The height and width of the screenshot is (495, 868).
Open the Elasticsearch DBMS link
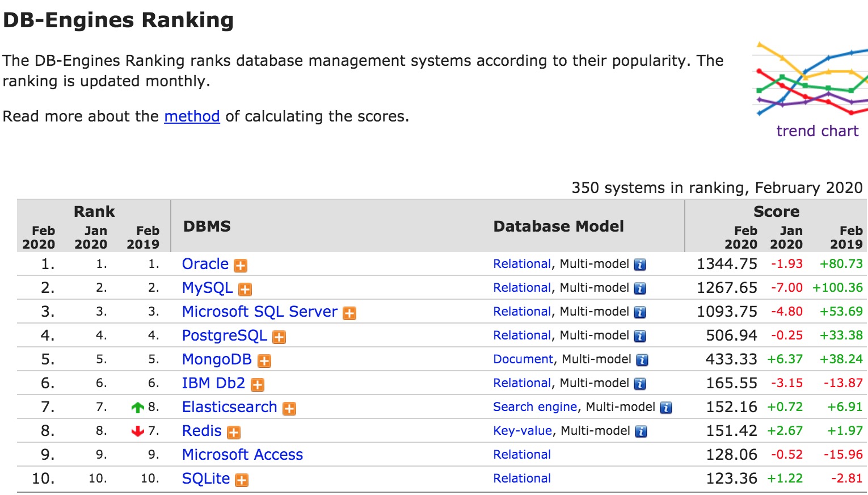(229, 407)
